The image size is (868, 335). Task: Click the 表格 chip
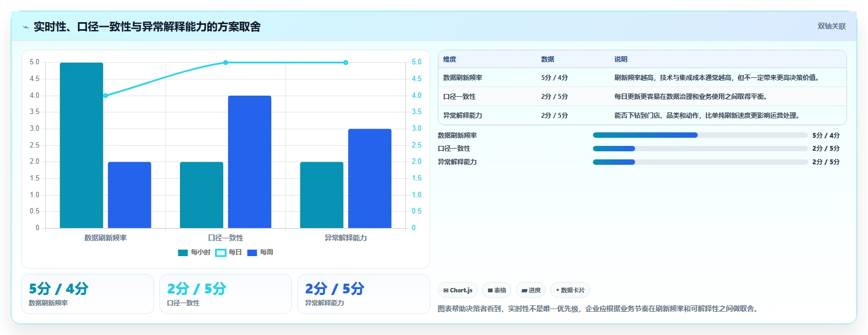497,290
